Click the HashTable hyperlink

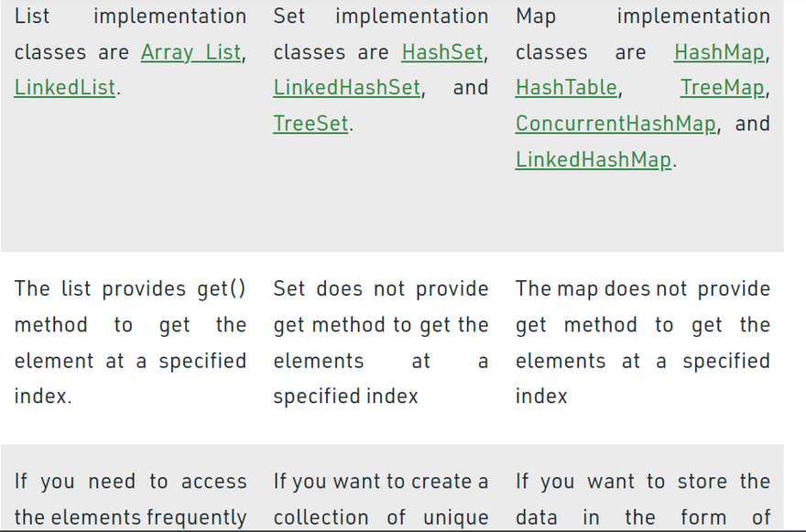[566, 89]
